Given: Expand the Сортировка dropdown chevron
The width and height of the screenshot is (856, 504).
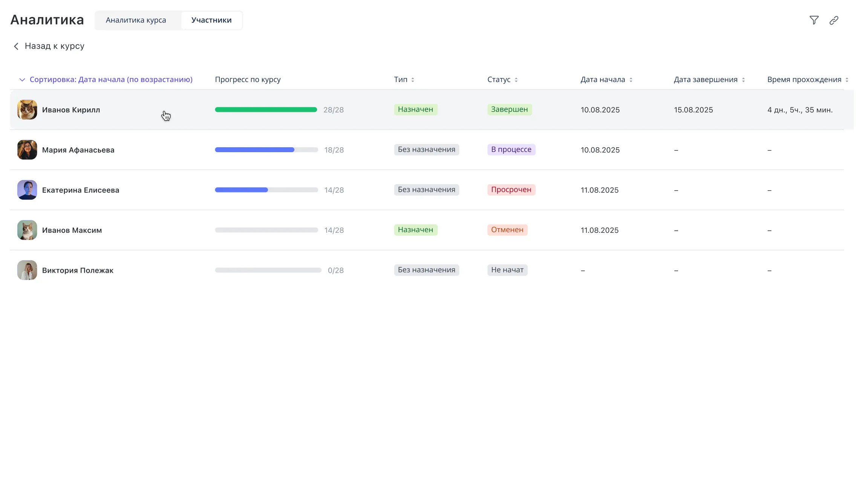Looking at the screenshot, I should tap(22, 80).
